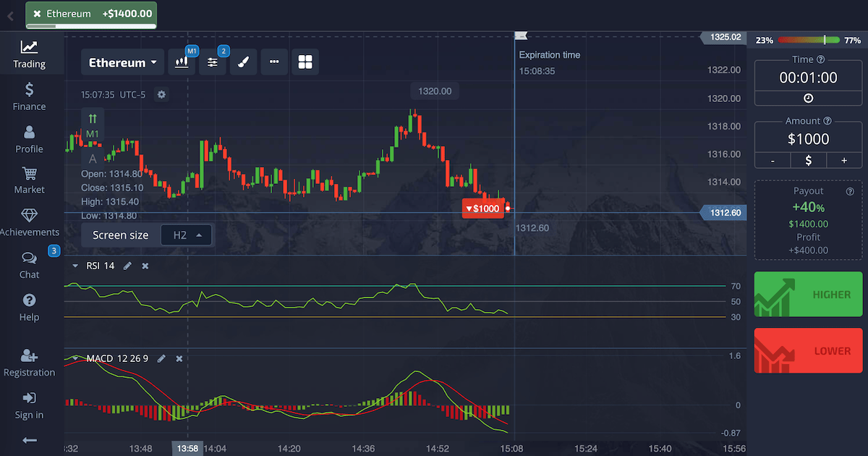Edit the RSI 14 indicator settings
The image size is (868, 456).
[x=128, y=266]
